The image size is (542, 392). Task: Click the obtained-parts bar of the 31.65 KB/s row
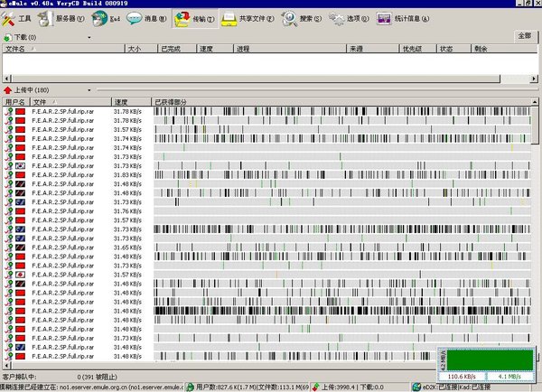342,247
